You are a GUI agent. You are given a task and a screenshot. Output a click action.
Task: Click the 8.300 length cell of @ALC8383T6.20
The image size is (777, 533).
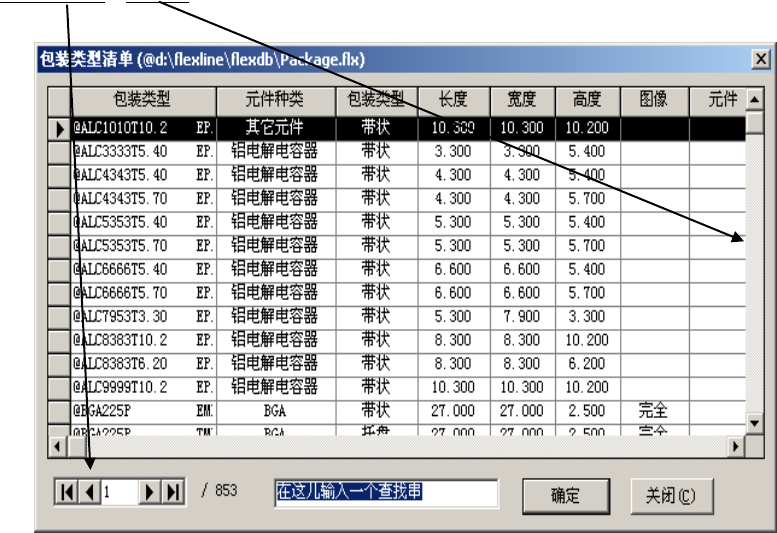(x=454, y=364)
